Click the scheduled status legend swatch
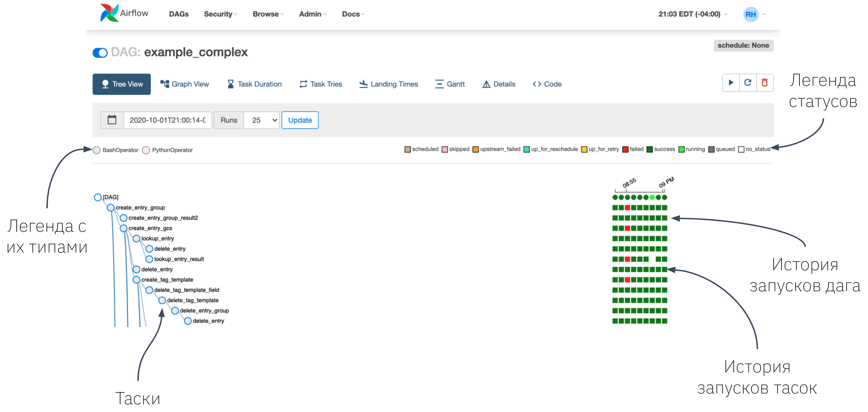Viewport: 868px width, 412px height. 407,149
